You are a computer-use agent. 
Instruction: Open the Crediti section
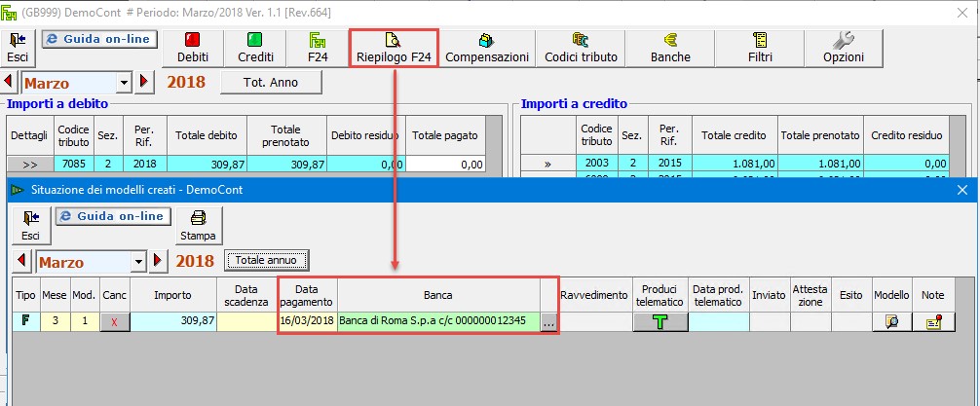coord(255,47)
